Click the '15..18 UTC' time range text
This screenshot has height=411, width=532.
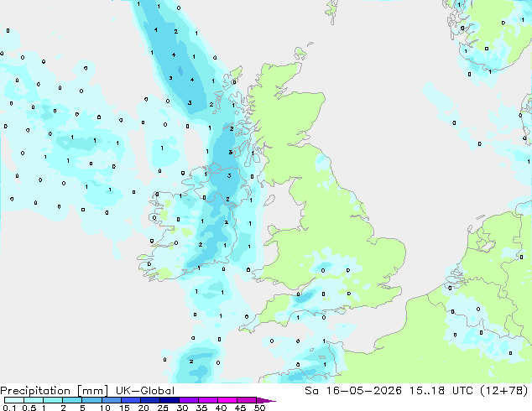[440, 391]
